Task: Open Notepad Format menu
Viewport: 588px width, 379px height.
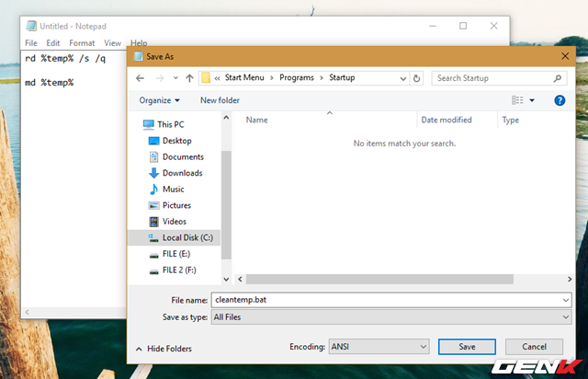Action: tap(82, 43)
